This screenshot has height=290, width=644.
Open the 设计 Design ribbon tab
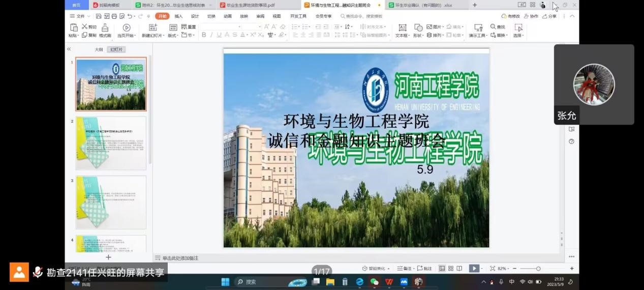pos(195,16)
